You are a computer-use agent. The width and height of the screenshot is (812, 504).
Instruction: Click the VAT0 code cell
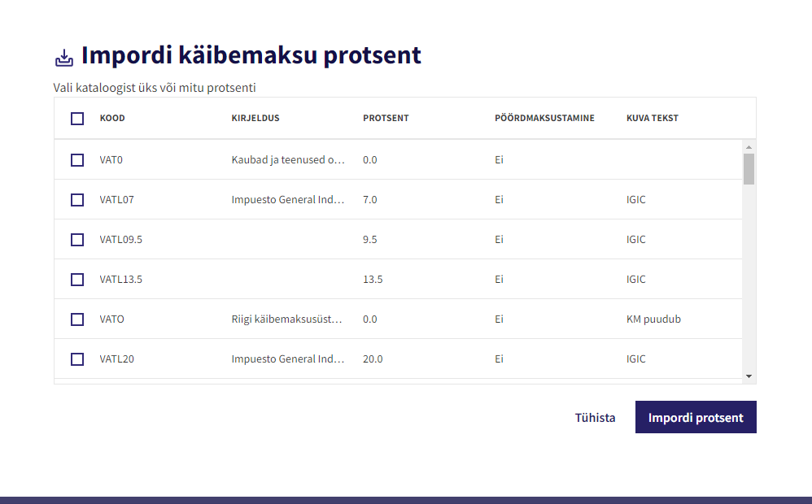[x=111, y=160]
